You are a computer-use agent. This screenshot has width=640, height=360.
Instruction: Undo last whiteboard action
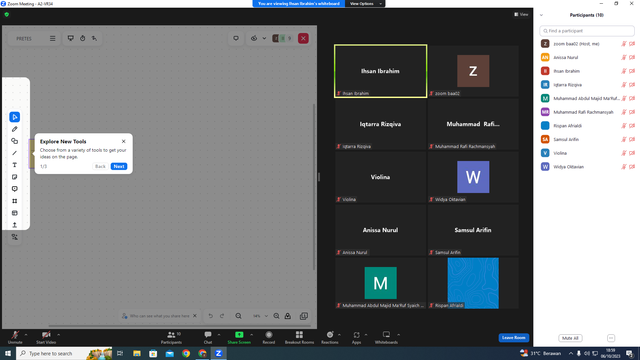(x=211, y=316)
